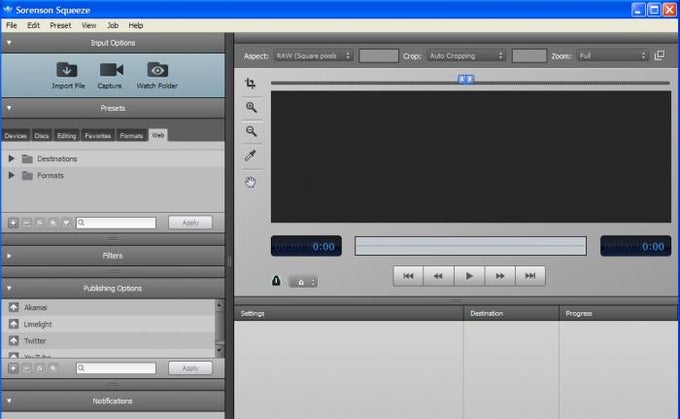Jump to end of clip
The height and width of the screenshot is (419, 680).
coord(530,276)
